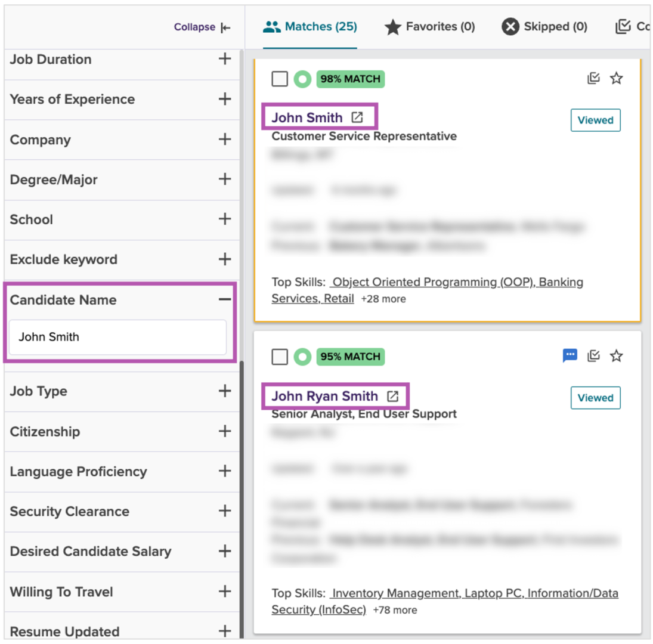
Task: Click green status circle on 98% match card
Action: pos(302,79)
